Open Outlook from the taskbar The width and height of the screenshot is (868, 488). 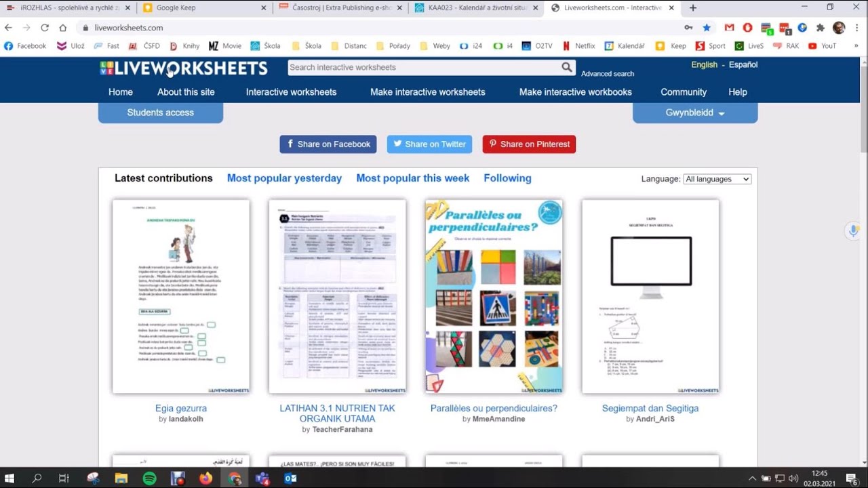pyautogui.click(x=290, y=478)
